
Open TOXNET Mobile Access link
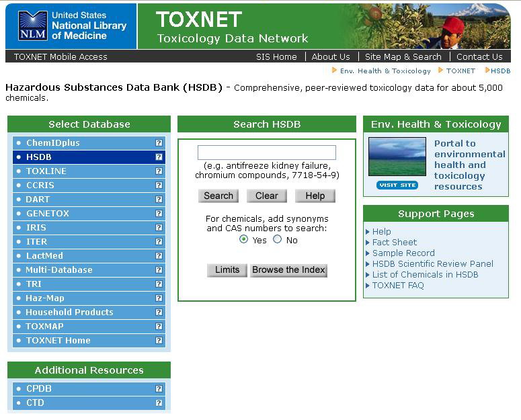[x=61, y=56]
